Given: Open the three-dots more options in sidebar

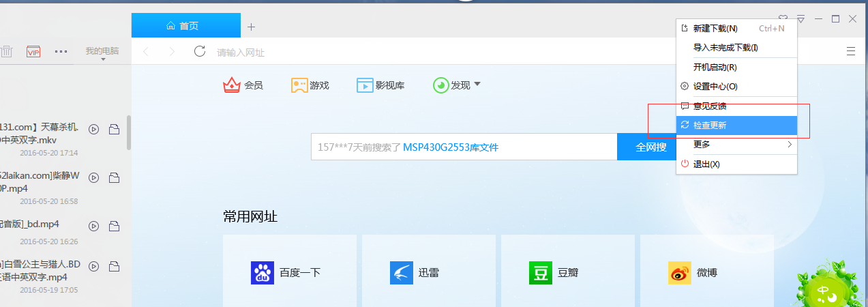Looking at the screenshot, I should [61, 51].
